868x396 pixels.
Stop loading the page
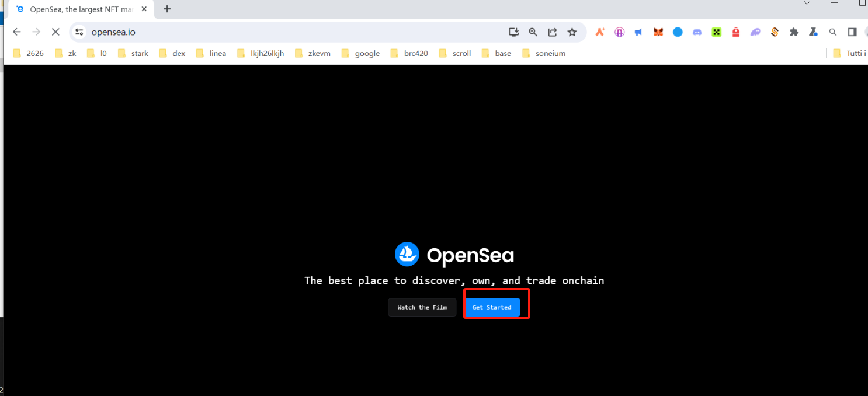(x=55, y=32)
